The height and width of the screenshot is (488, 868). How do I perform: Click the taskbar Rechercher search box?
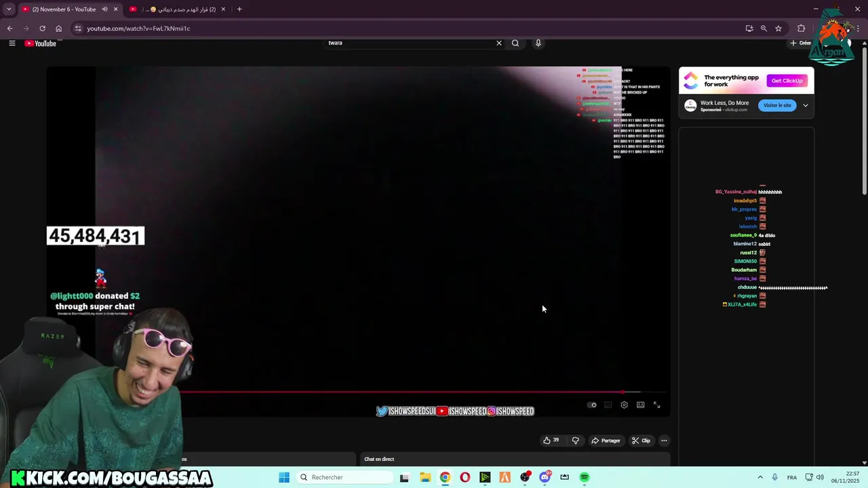pos(344,477)
